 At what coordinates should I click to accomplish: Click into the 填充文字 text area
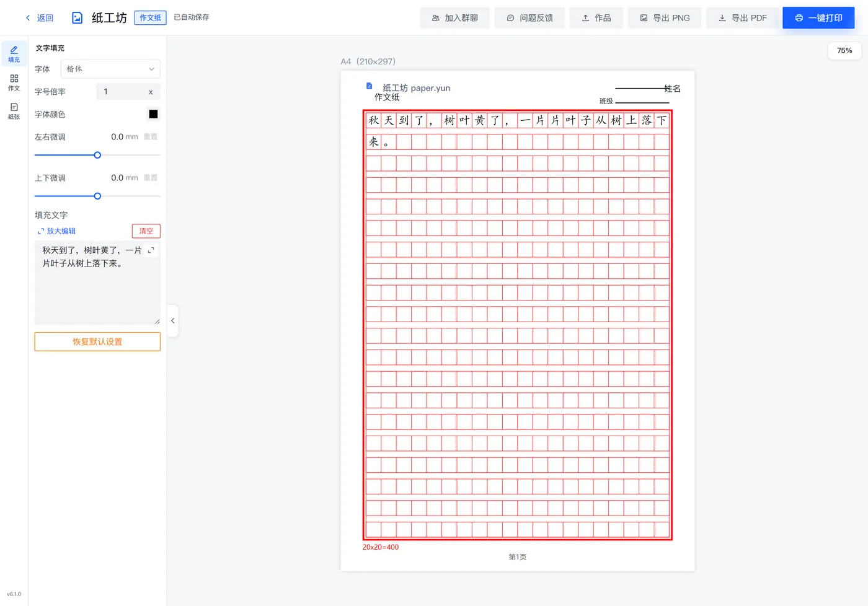97,283
